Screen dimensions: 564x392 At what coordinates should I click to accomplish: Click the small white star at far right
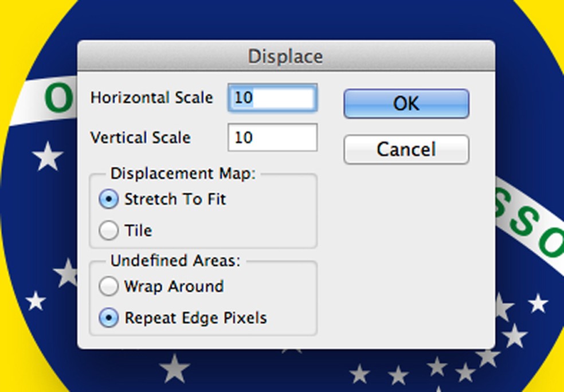(538, 303)
